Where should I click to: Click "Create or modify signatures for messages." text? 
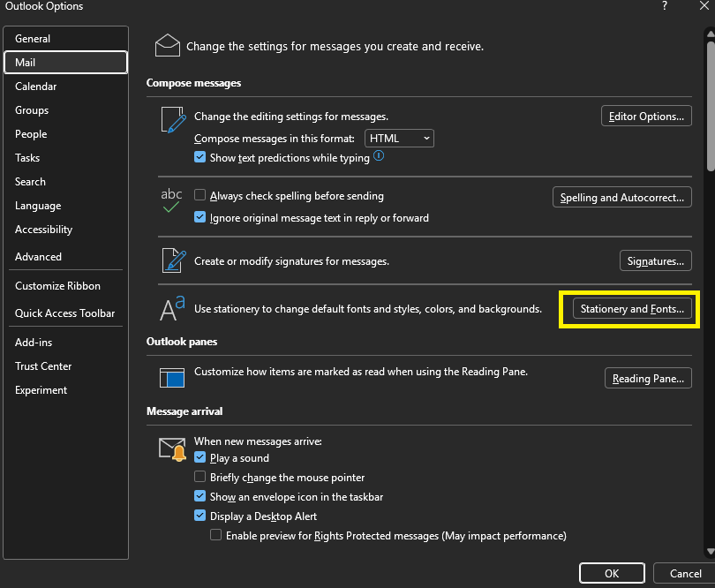tap(292, 261)
